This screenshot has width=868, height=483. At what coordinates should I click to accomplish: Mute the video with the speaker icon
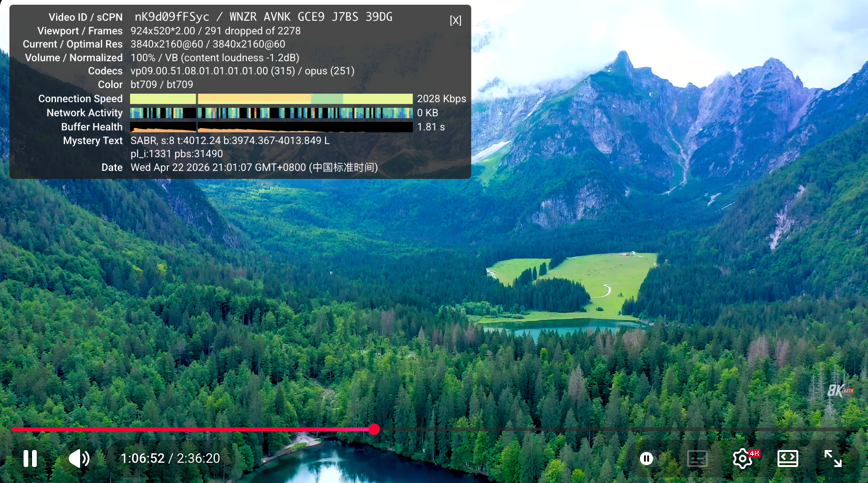coord(79,458)
